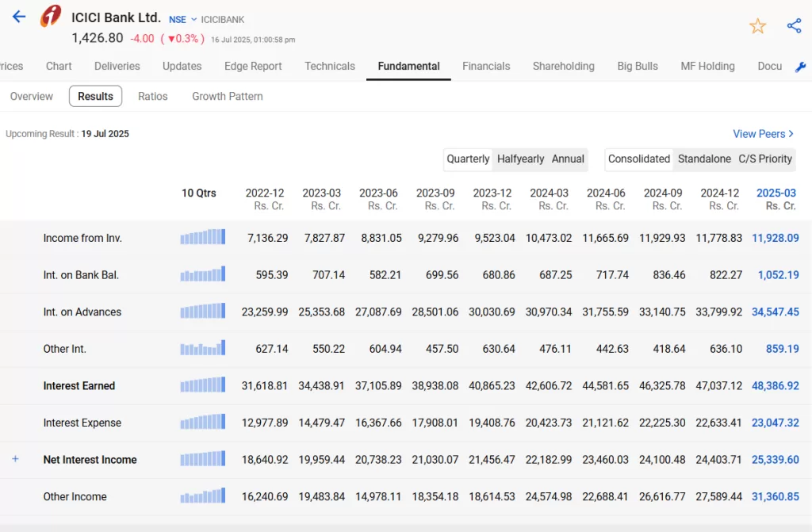The width and height of the screenshot is (812, 532).
Task: Click the ICICI Bank logo icon
Action: [51, 17]
